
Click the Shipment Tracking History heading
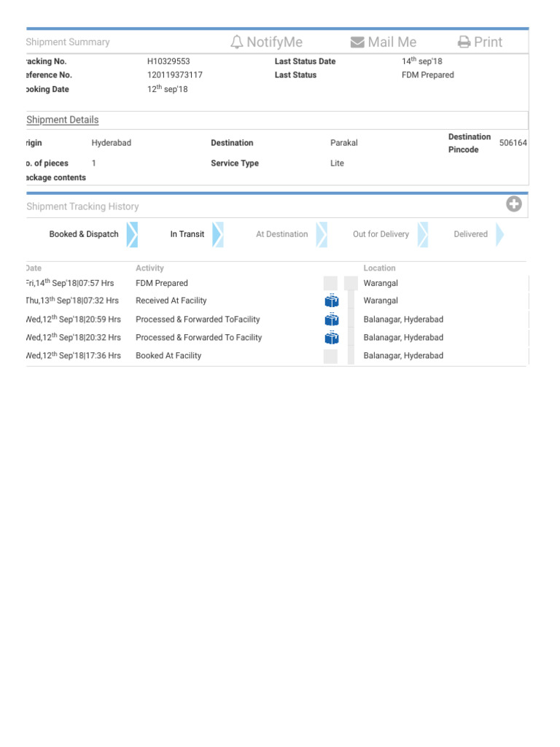coord(83,206)
